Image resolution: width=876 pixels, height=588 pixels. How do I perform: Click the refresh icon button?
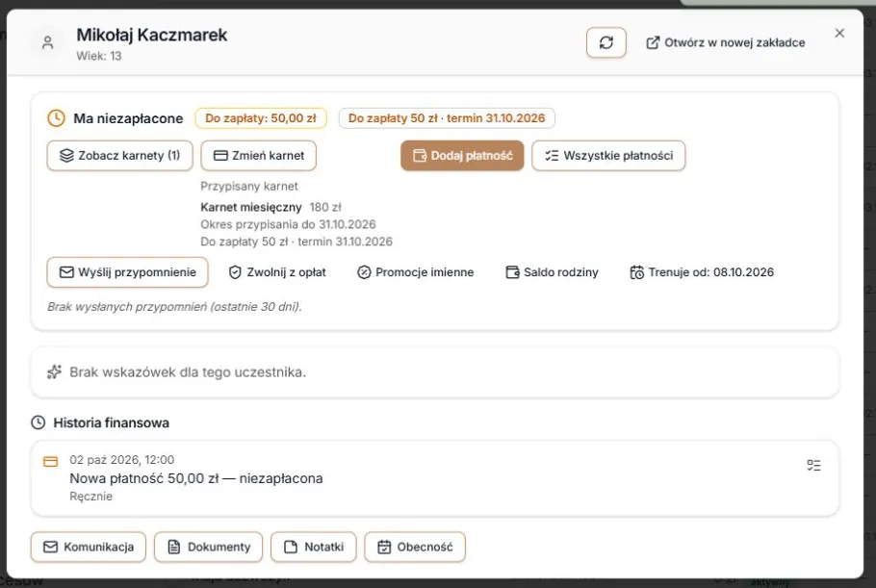click(606, 42)
